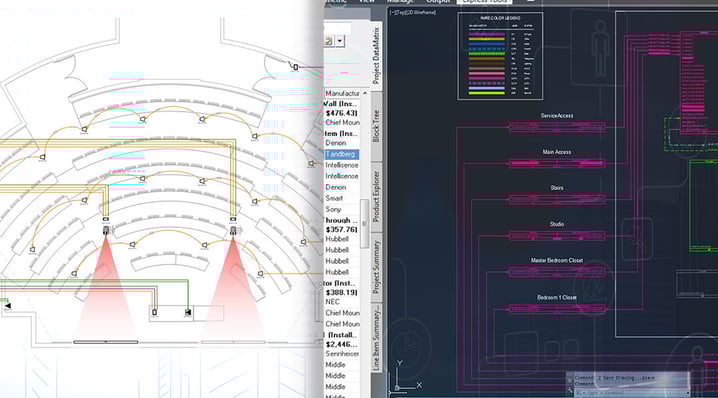Click the toolbar icon beside the small dropdown arrow
718x398 pixels.
(x=328, y=41)
